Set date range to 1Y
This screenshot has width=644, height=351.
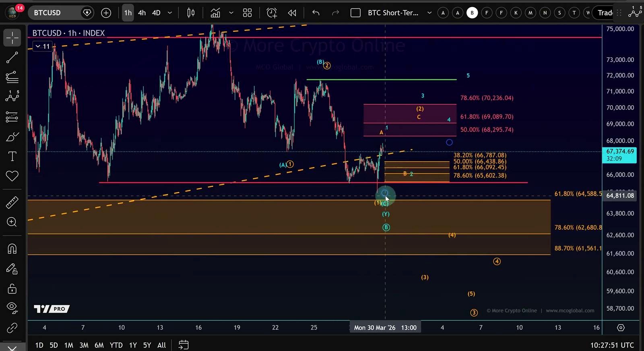[x=133, y=345]
